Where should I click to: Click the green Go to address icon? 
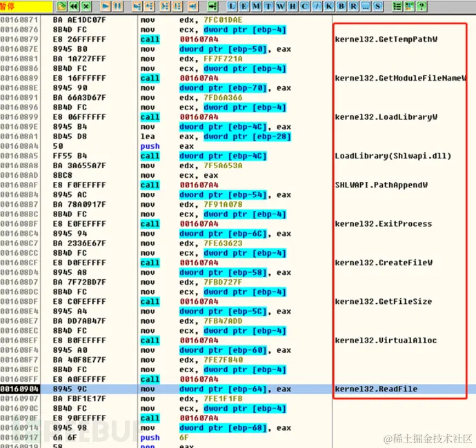tap(212, 6)
